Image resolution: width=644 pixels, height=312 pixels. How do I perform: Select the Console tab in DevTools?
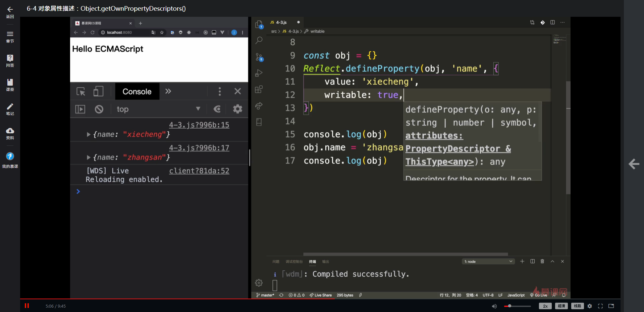pos(137,91)
